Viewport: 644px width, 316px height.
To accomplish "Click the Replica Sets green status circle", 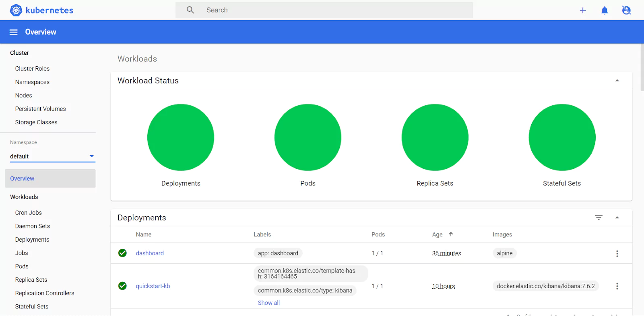I will 435,137.
